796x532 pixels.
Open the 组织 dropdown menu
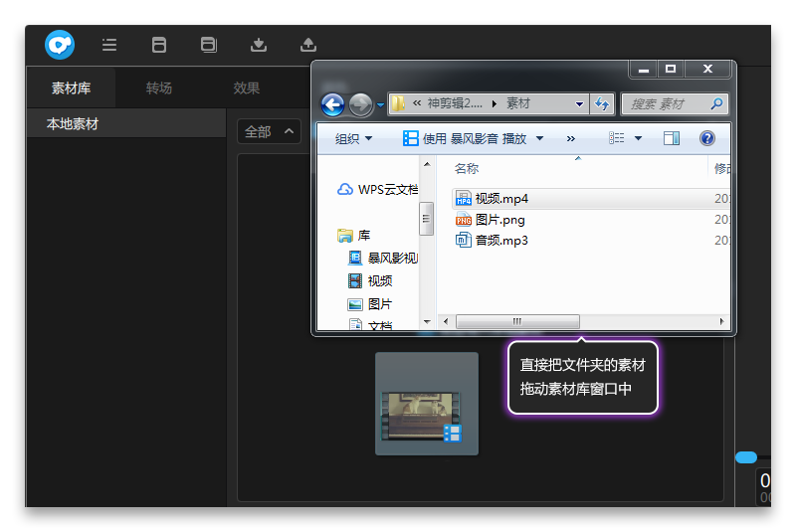point(353,138)
